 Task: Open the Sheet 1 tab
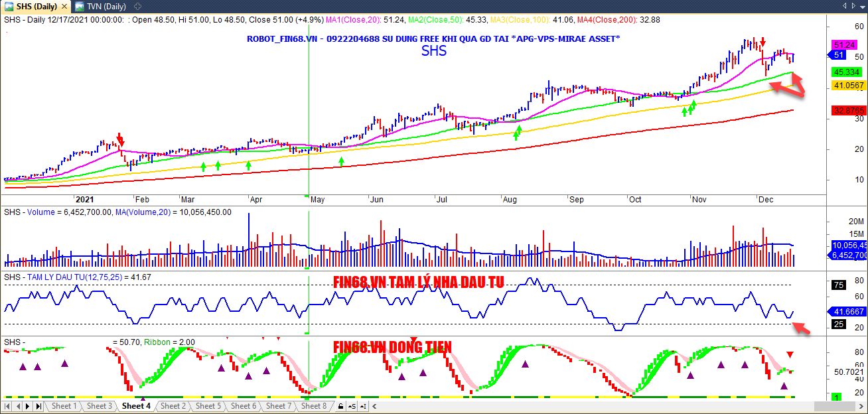coord(64,406)
